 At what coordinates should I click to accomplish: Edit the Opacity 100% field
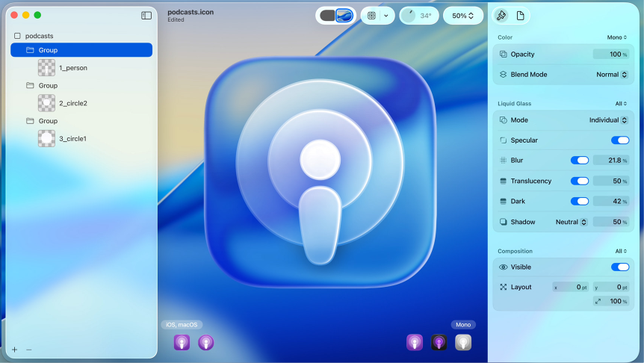[610, 55]
